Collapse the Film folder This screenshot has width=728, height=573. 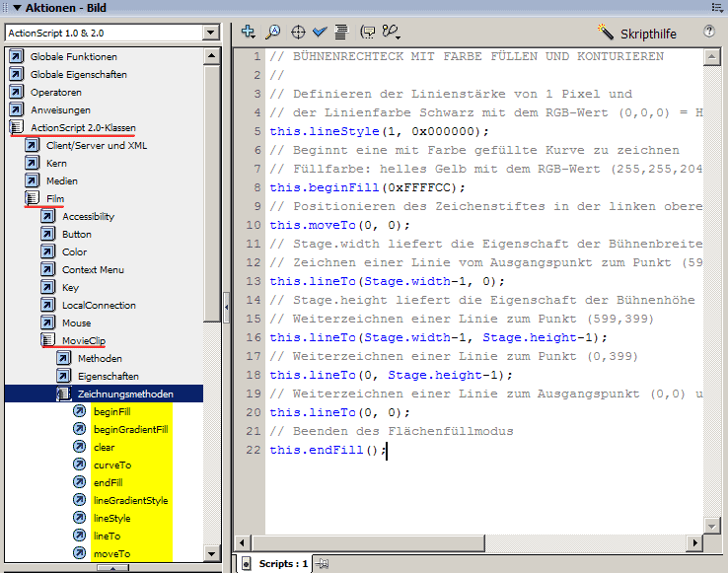[32, 198]
